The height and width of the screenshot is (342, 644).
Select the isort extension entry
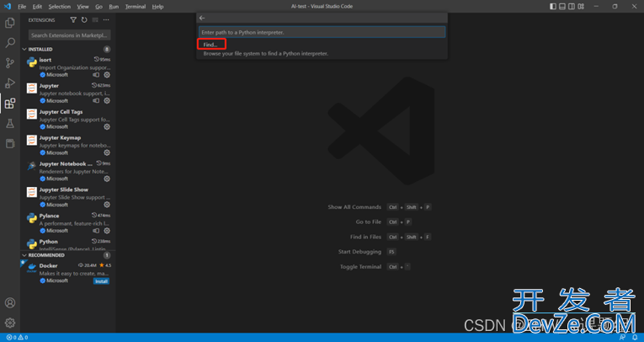point(68,67)
